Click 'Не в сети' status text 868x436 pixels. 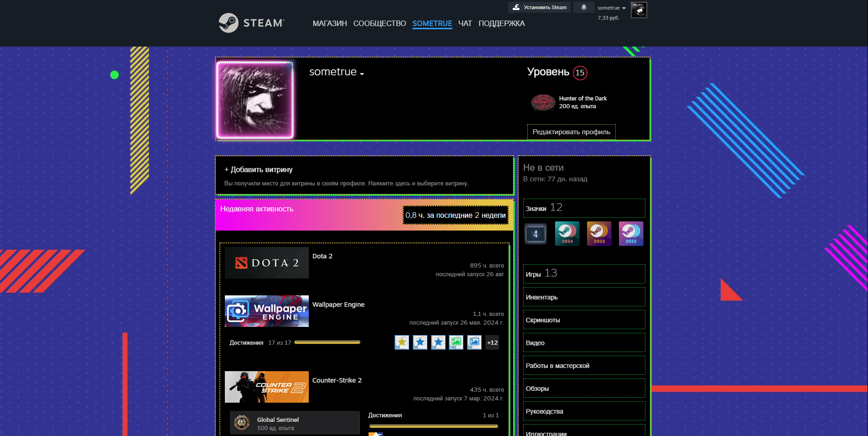pyautogui.click(x=543, y=168)
